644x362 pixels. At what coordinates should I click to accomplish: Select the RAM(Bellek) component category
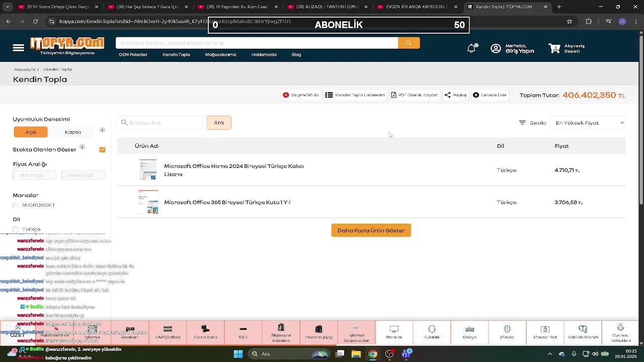coord(168,333)
